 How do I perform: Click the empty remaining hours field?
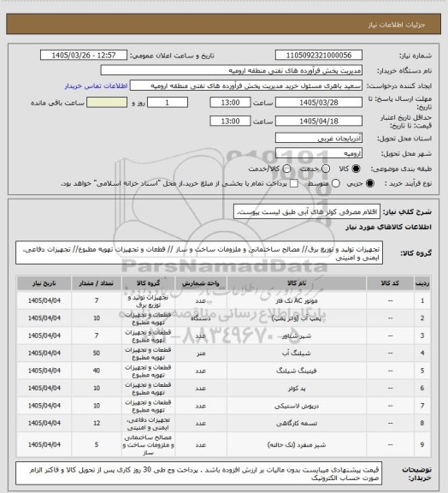(107, 103)
